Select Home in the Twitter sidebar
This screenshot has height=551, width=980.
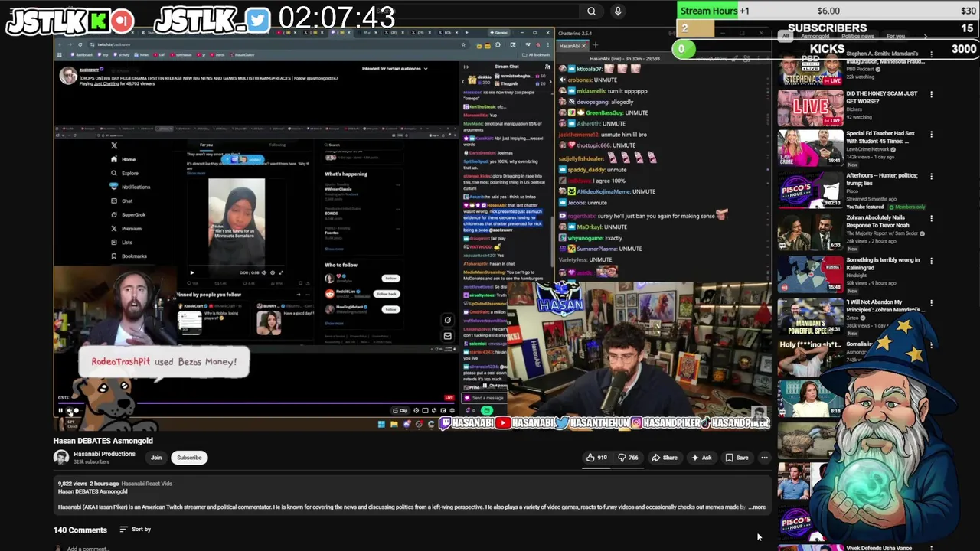(x=122, y=159)
